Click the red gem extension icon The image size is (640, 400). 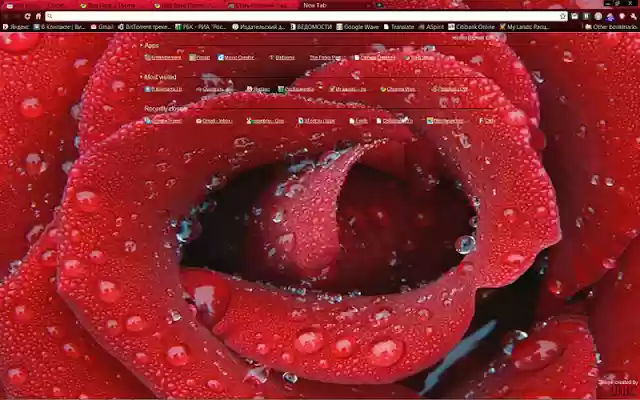tap(622, 16)
